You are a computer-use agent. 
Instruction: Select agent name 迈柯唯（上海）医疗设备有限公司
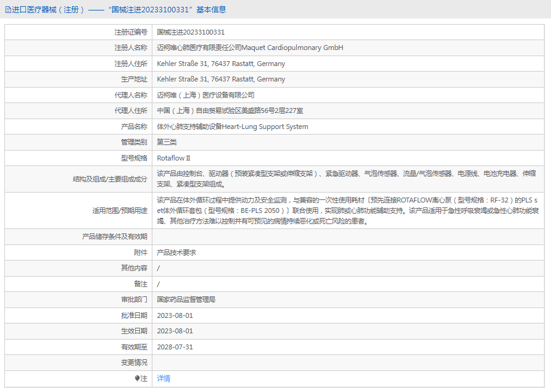click(205, 95)
